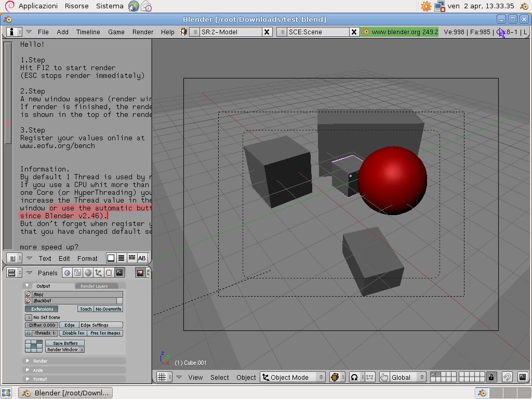Open the Editing context (square vertices icon)
Screen dimensions: 532x399
tap(109, 273)
